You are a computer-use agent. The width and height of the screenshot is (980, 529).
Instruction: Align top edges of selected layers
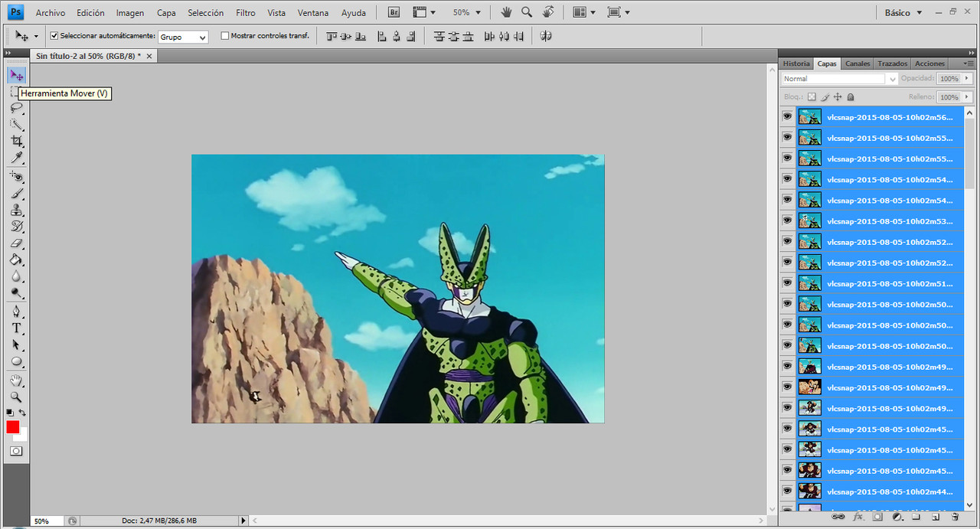tap(332, 36)
